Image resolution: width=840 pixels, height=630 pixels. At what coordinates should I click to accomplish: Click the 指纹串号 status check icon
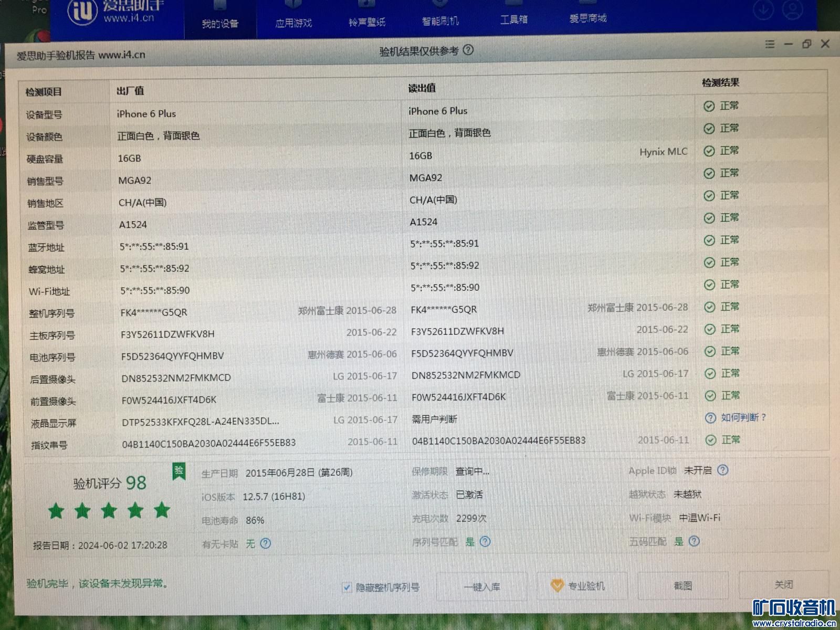(x=711, y=440)
